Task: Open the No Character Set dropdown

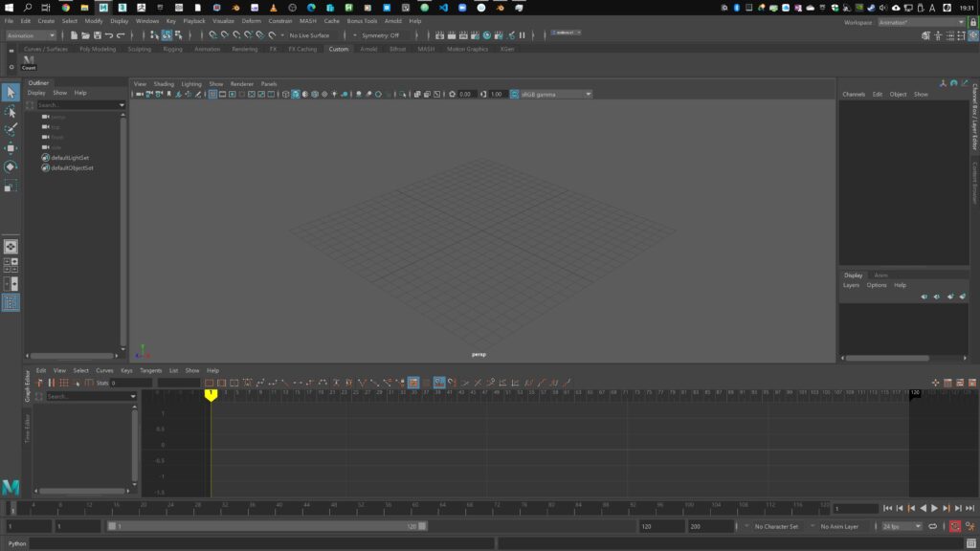Action: [775, 526]
